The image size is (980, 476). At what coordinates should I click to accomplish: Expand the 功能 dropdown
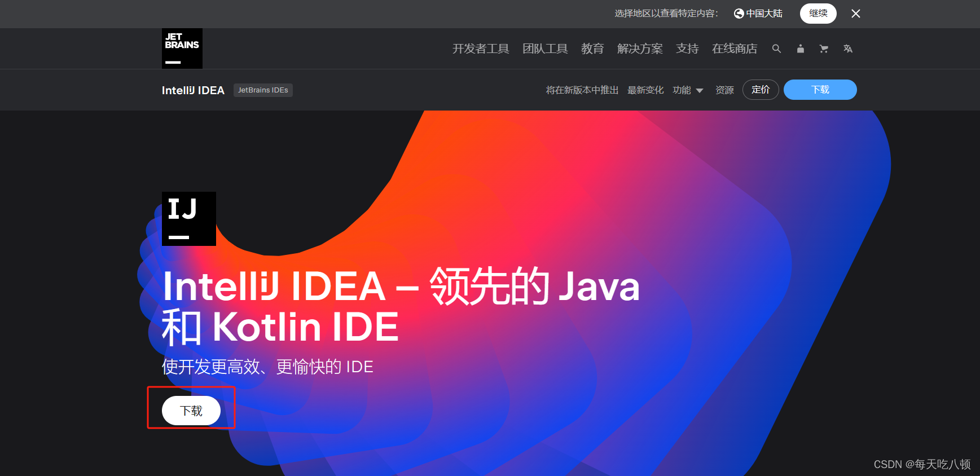[688, 90]
